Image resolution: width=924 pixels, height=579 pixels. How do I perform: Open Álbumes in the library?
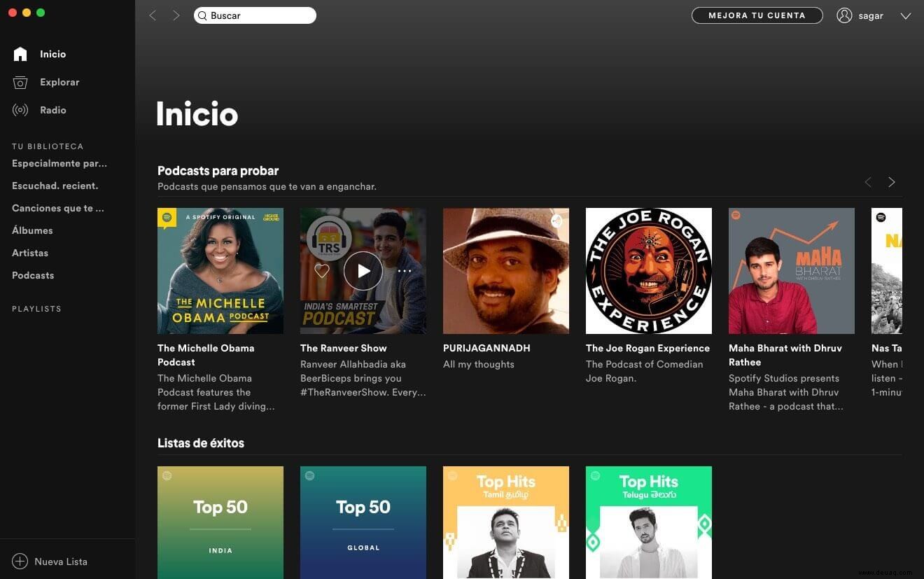pyautogui.click(x=32, y=230)
